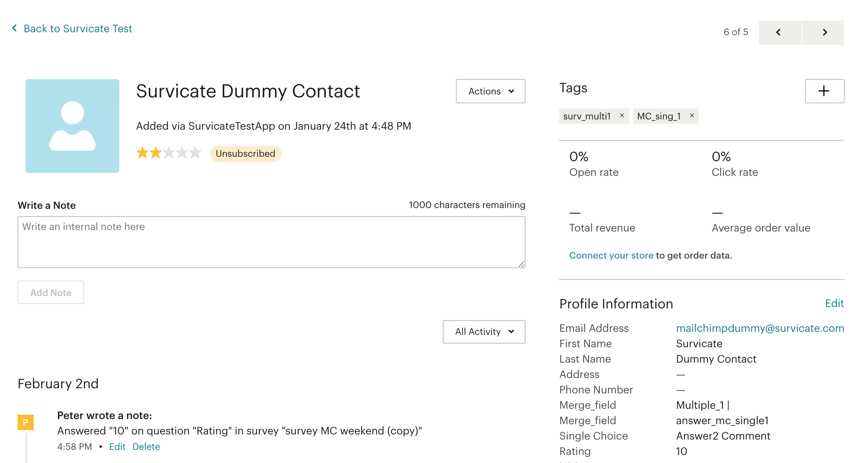
Task: Click the 'Multiple_1 |' merge field value
Action: (703, 405)
